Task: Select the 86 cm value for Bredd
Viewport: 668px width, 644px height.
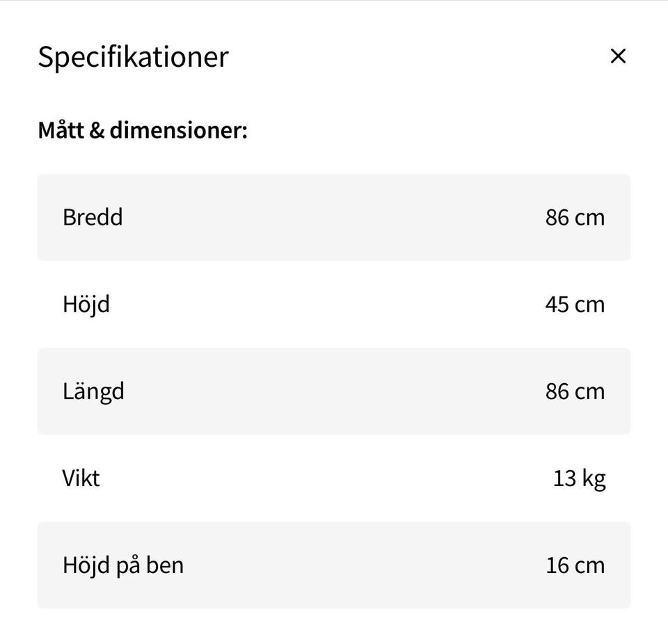Action: (x=575, y=217)
